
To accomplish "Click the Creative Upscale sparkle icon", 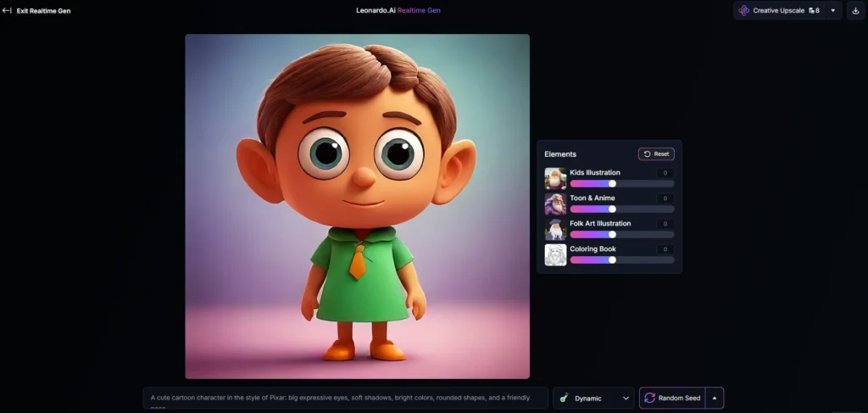I will tap(744, 10).
